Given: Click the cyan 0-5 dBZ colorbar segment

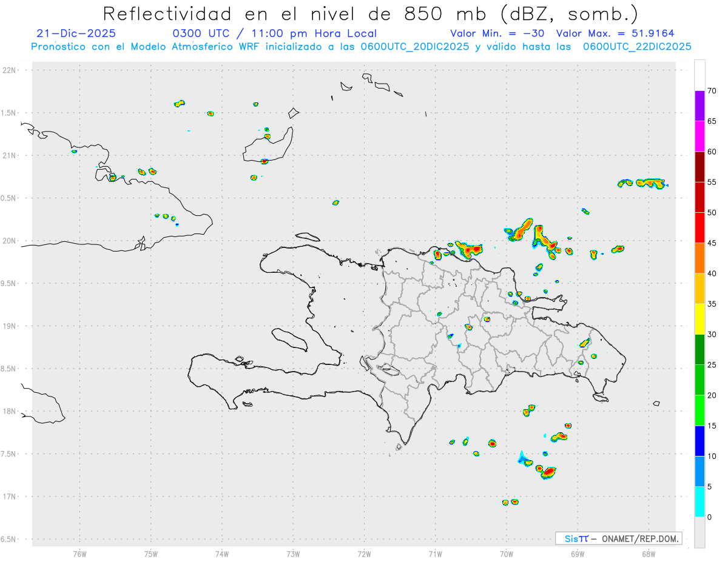Looking at the screenshot, I should (x=699, y=501).
